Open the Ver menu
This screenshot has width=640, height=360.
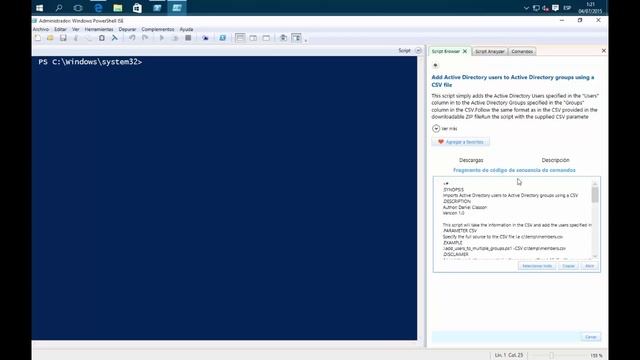76,29
